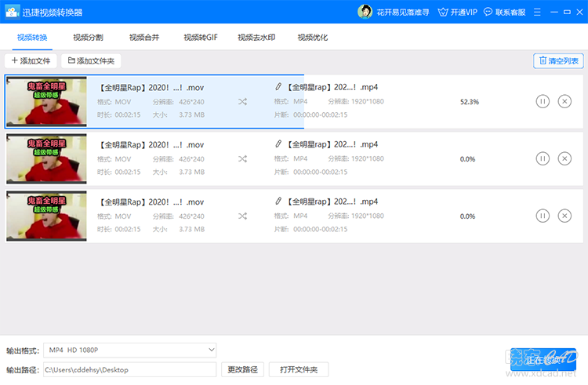
Task: Switch to the 视频合并 tab
Action: click(144, 38)
